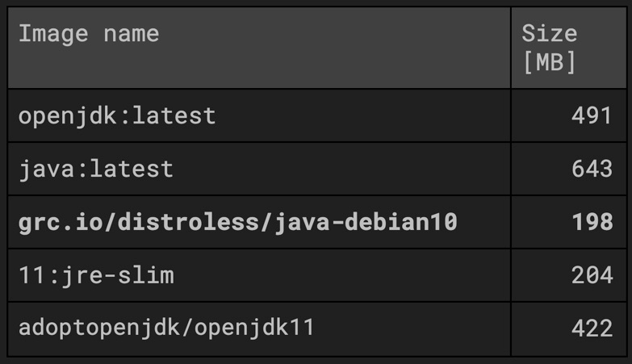This screenshot has height=364, width=632.
Task: Click the 204 size value
Action: (592, 275)
